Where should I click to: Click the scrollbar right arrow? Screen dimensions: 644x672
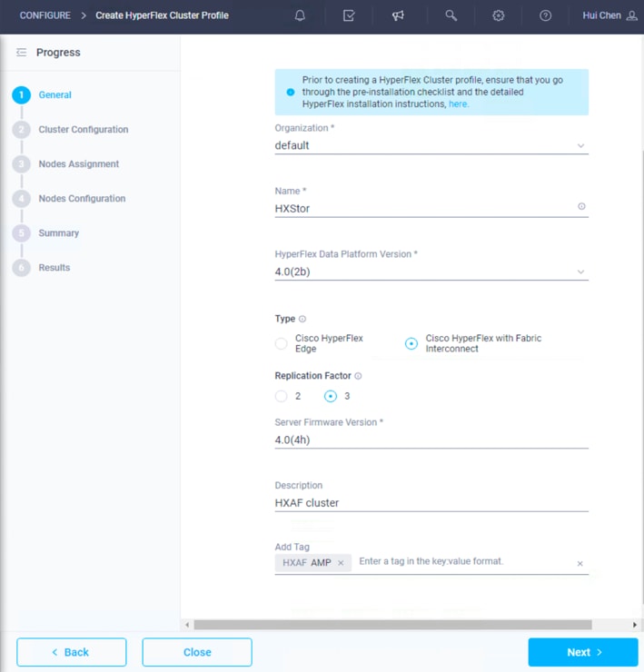tap(635, 625)
